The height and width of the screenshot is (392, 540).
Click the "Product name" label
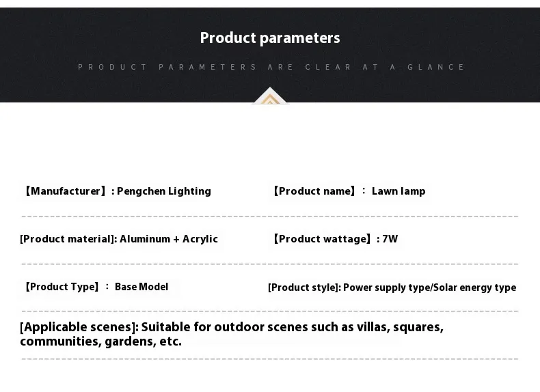pos(313,191)
